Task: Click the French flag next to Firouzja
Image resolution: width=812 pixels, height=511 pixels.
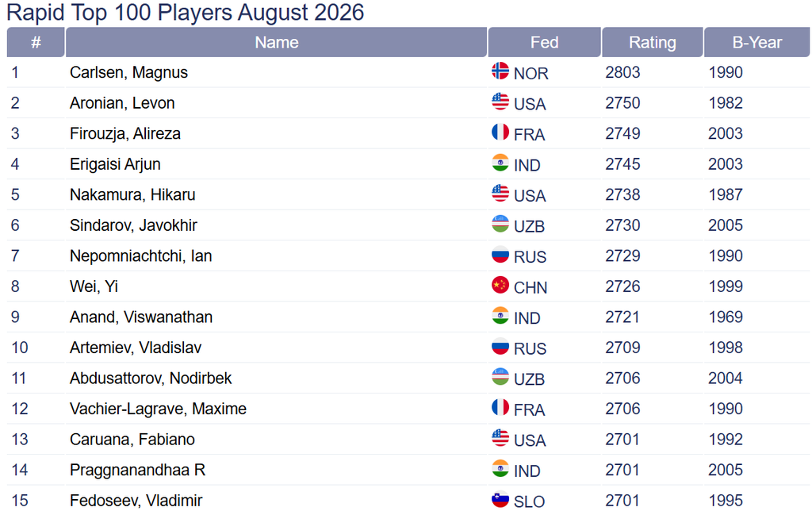Action: (x=500, y=133)
